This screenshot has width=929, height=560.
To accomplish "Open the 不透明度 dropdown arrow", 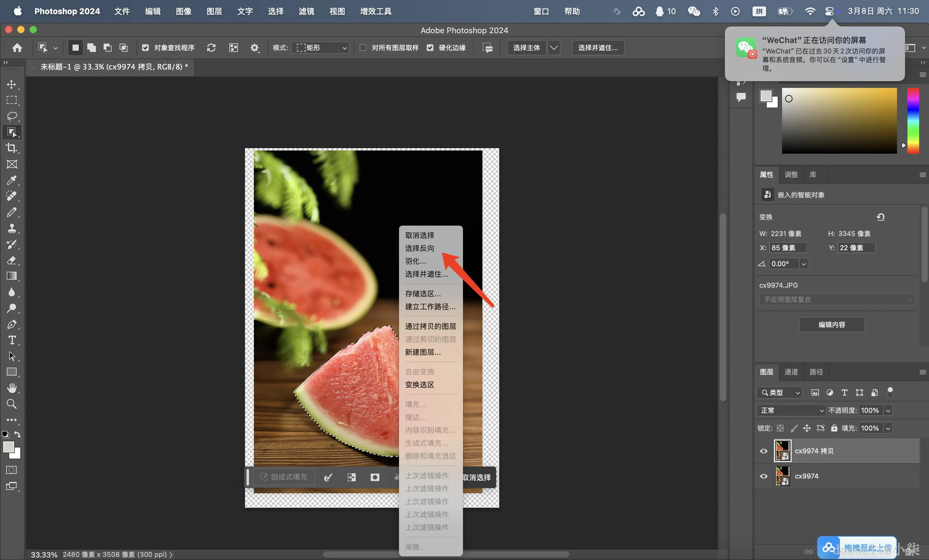I will pos(888,410).
